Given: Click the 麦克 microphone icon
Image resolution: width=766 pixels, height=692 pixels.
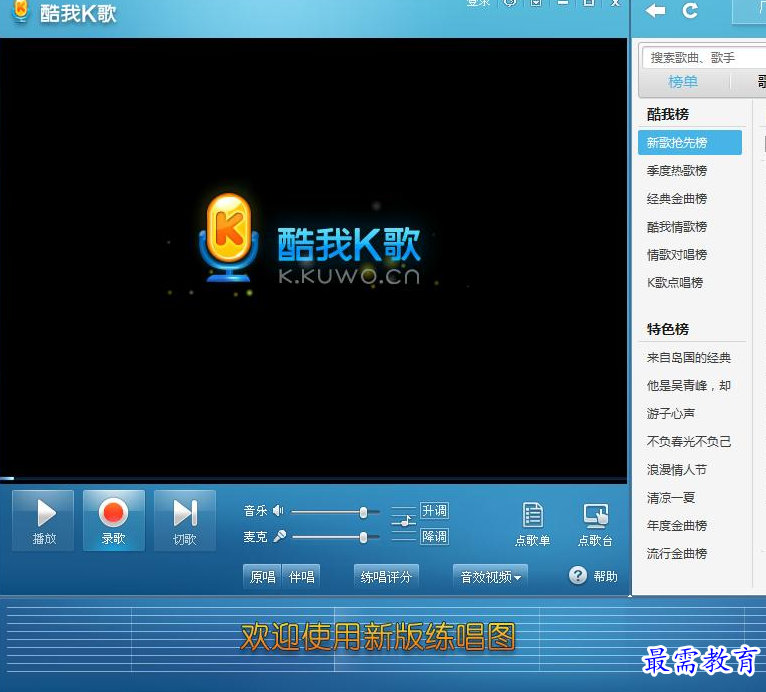Looking at the screenshot, I should (x=279, y=536).
